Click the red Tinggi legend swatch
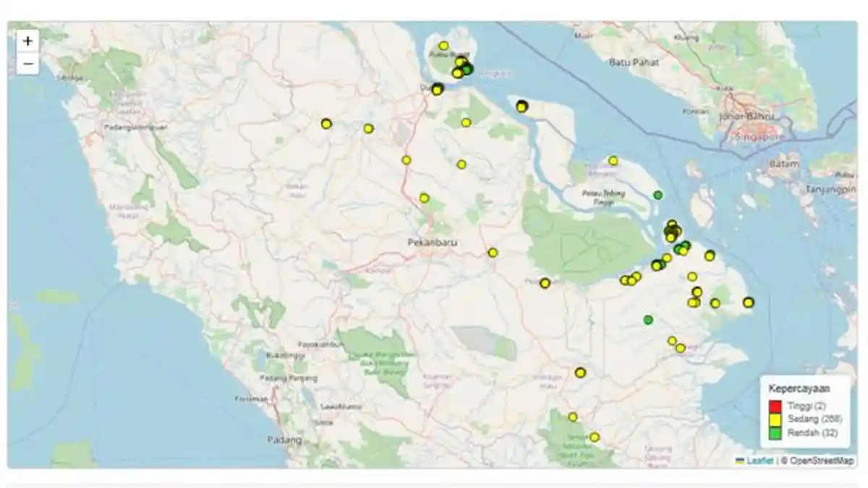The width and height of the screenshot is (868, 488). (775, 406)
